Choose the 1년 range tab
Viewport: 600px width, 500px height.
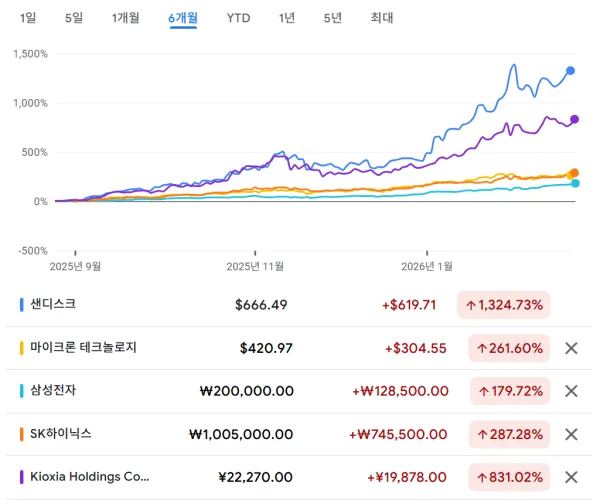tap(287, 18)
